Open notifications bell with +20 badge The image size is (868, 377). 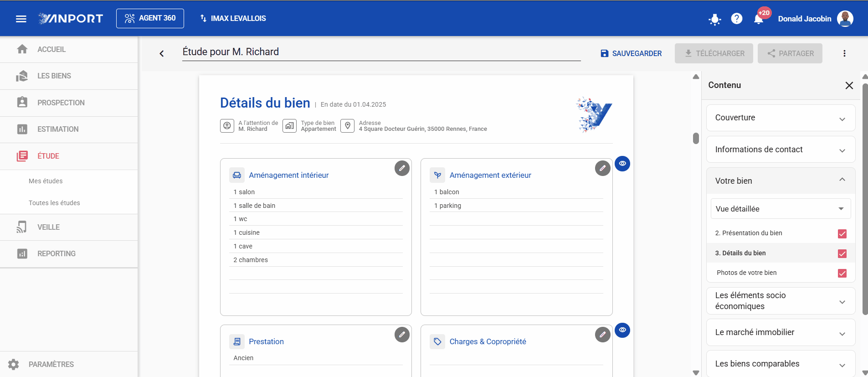point(759,19)
